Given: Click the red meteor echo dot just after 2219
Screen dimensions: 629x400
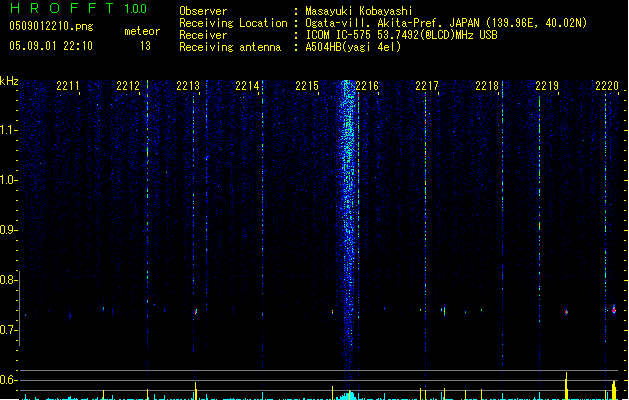Looking at the screenshot, I should tap(566, 312).
